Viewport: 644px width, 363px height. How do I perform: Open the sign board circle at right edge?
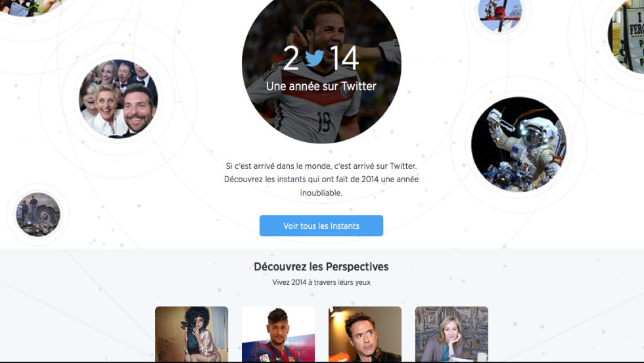click(628, 35)
